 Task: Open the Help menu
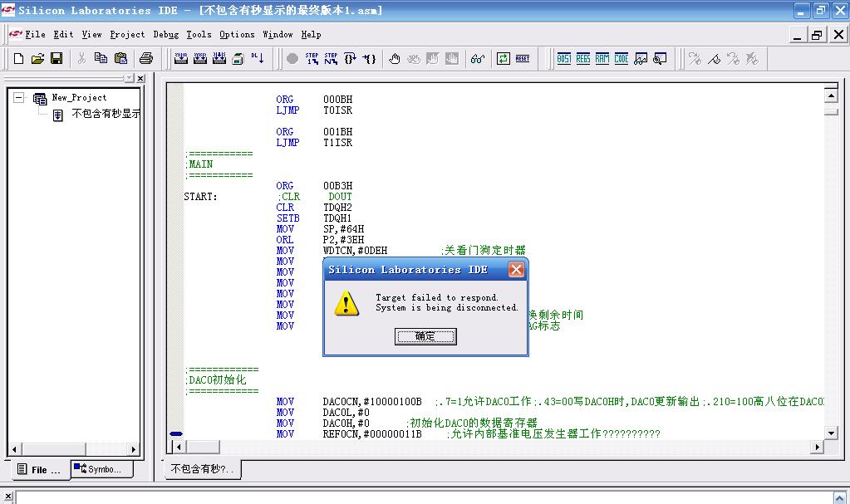[311, 34]
